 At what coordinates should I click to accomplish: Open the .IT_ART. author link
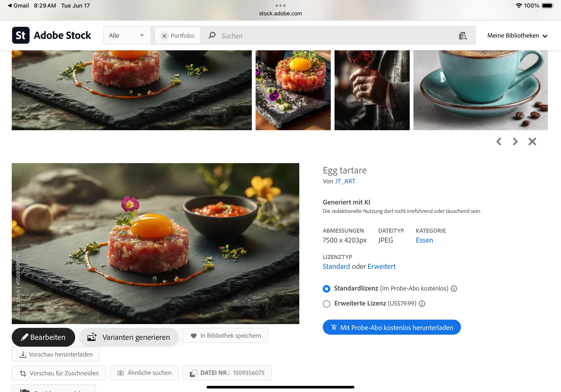point(345,181)
